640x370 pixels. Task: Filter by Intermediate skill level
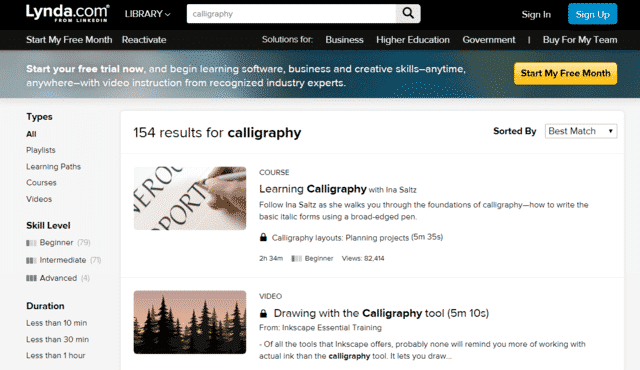click(63, 260)
